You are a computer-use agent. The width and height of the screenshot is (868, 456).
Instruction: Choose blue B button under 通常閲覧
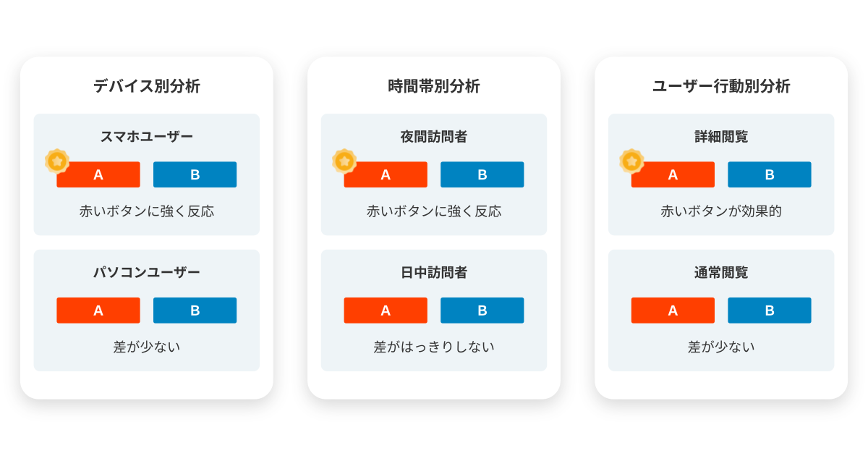pos(769,311)
